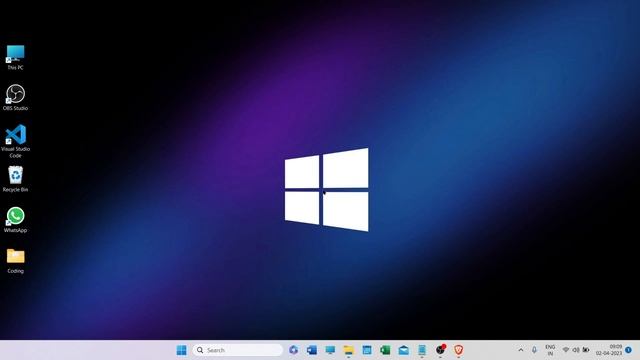Open the taskbar icon with red recording dot
Screen dimensions: 640x360
coord(440,350)
